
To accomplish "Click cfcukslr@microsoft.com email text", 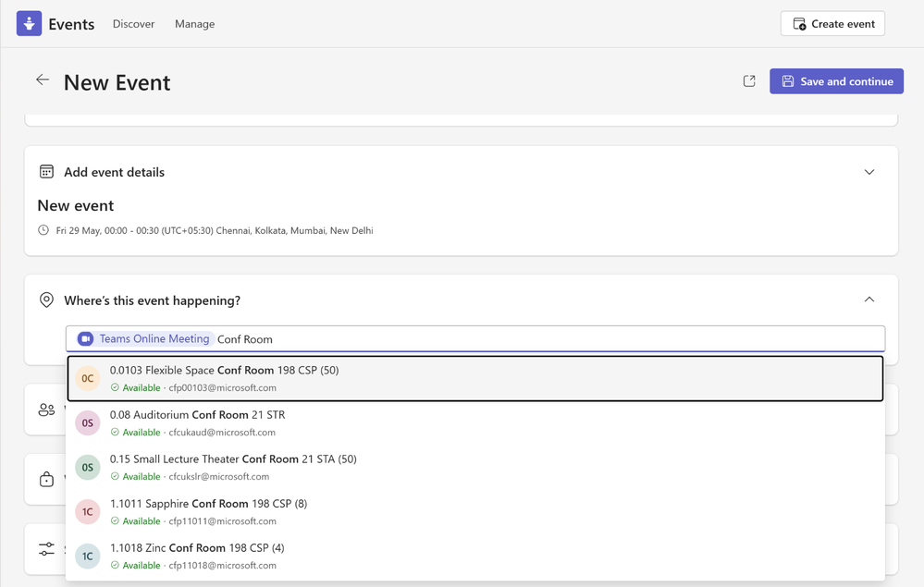I will click(219, 477).
